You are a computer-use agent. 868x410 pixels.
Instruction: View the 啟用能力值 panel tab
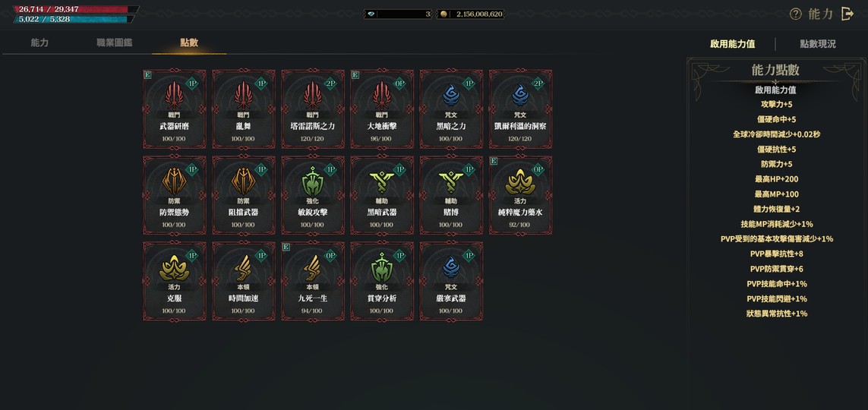coord(732,44)
